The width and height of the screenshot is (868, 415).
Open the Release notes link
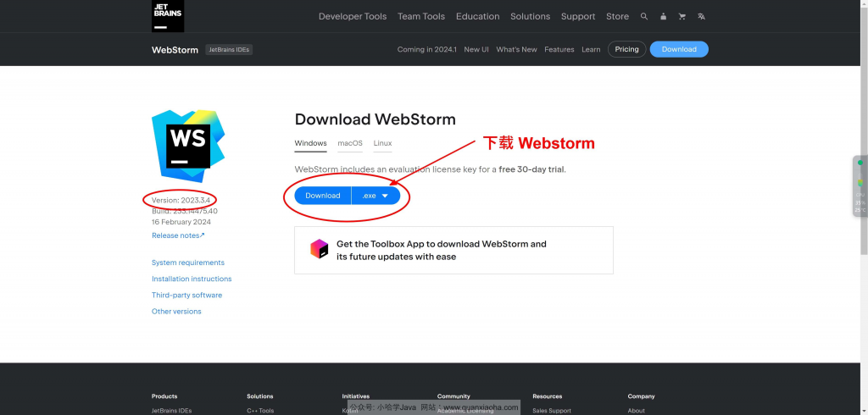pos(178,235)
